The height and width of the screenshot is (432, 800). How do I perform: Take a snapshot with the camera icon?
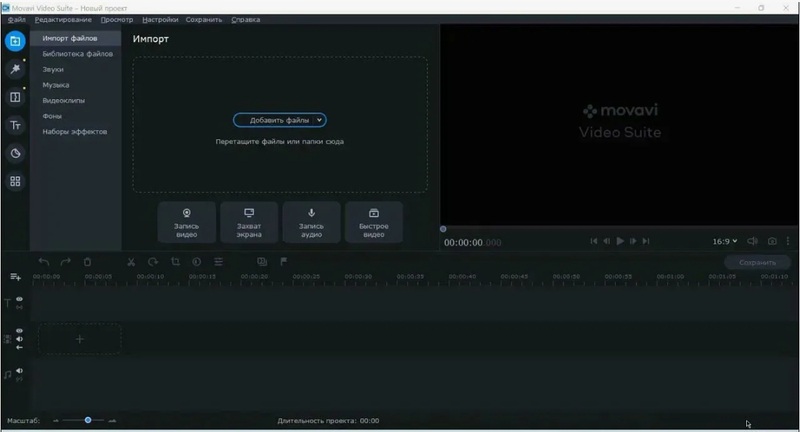(772, 241)
